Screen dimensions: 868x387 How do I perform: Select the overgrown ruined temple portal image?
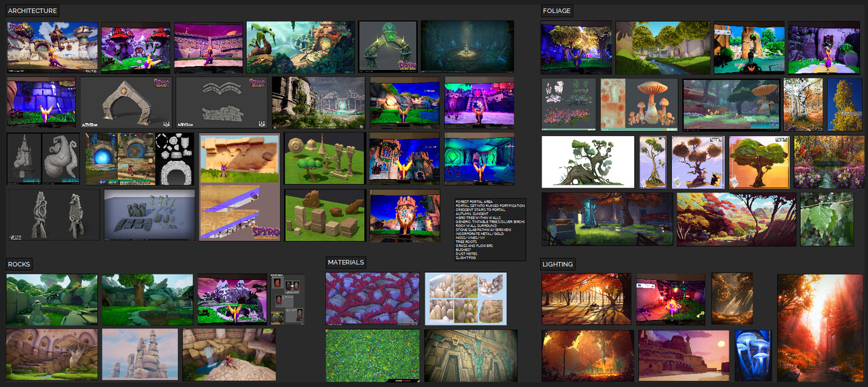[x=318, y=103]
